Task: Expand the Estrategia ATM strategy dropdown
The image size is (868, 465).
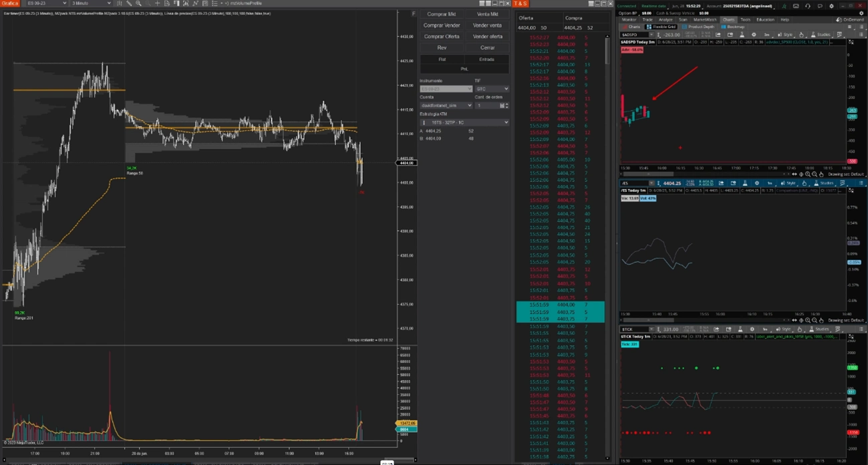Action: point(464,123)
